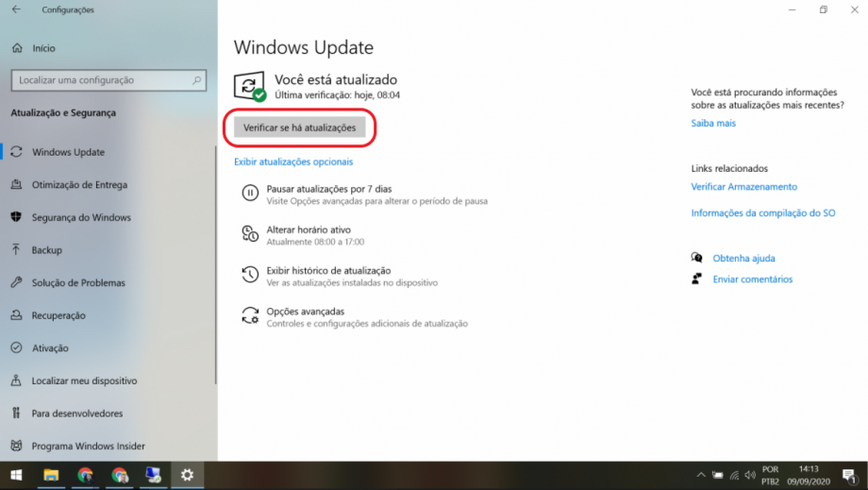Click the Saiba mais link
The height and width of the screenshot is (490, 868).
pyautogui.click(x=713, y=124)
